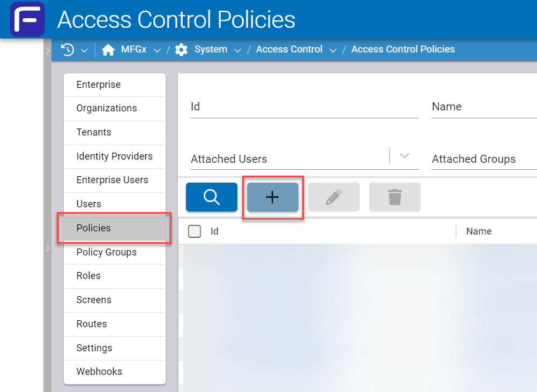Viewport: 537px width, 392px height.
Task: Expand the Access Control breadcrumb chevron
Action: tap(333, 50)
